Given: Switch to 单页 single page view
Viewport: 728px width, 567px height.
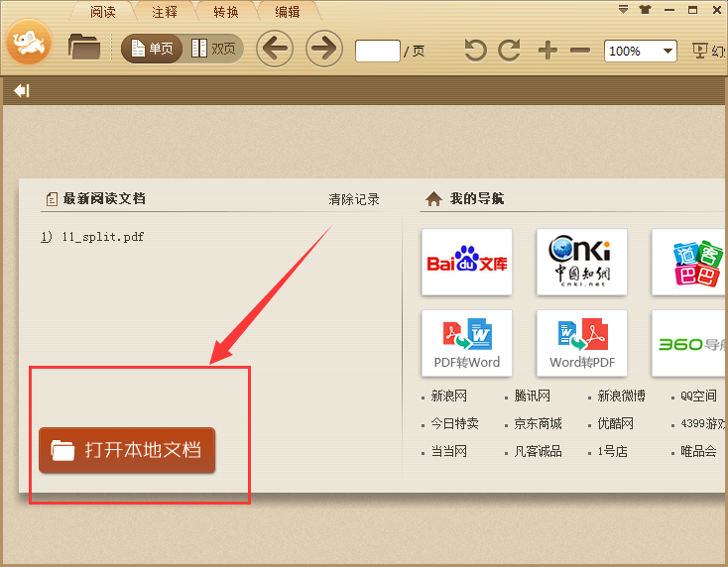Looking at the screenshot, I should click(x=152, y=49).
